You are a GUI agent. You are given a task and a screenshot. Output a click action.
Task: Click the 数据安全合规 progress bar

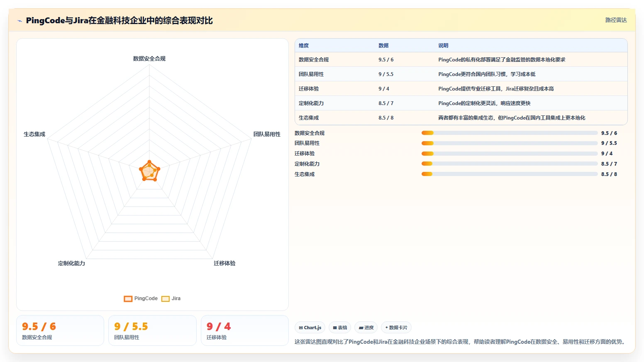[x=510, y=133]
